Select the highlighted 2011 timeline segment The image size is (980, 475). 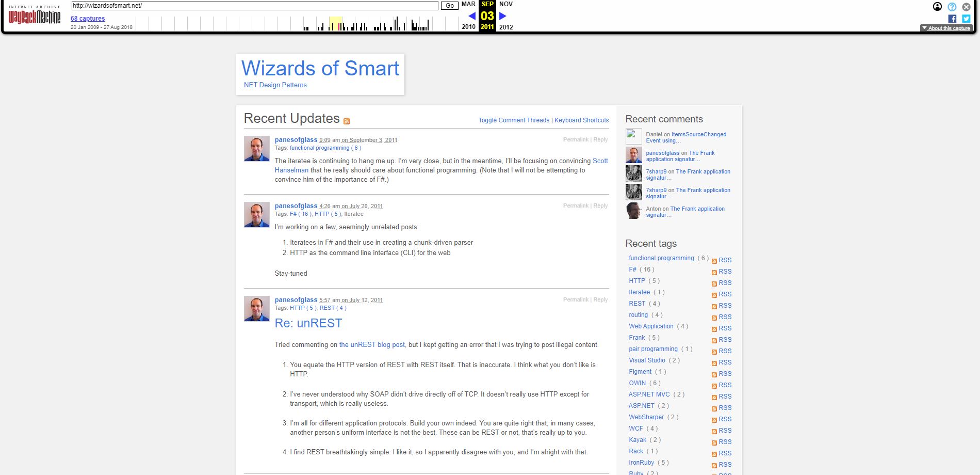click(x=335, y=24)
